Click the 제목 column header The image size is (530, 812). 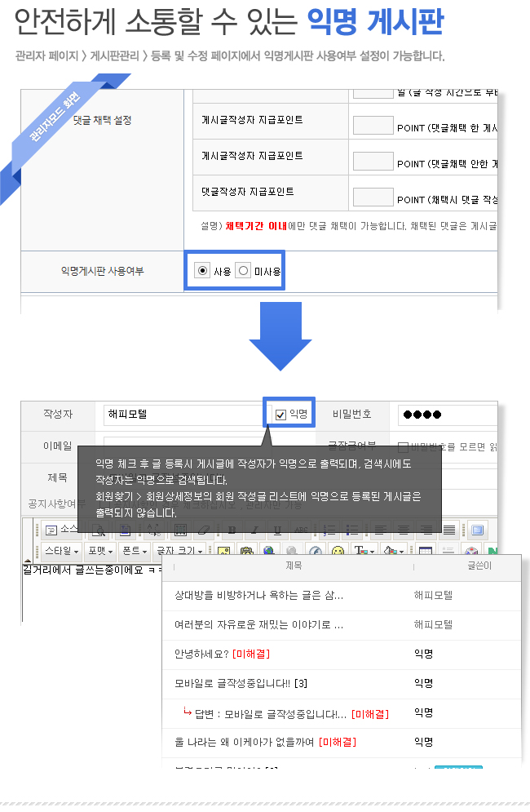pyautogui.click(x=294, y=566)
